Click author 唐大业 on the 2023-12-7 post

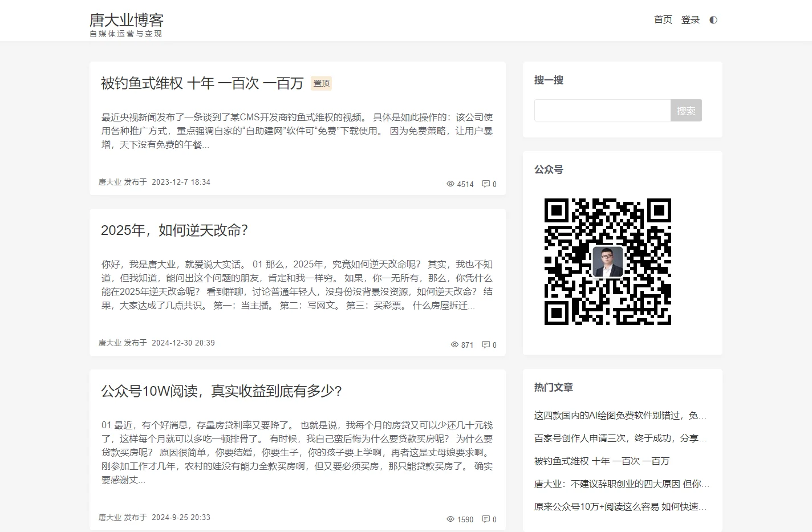pyautogui.click(x=110, y=182)
